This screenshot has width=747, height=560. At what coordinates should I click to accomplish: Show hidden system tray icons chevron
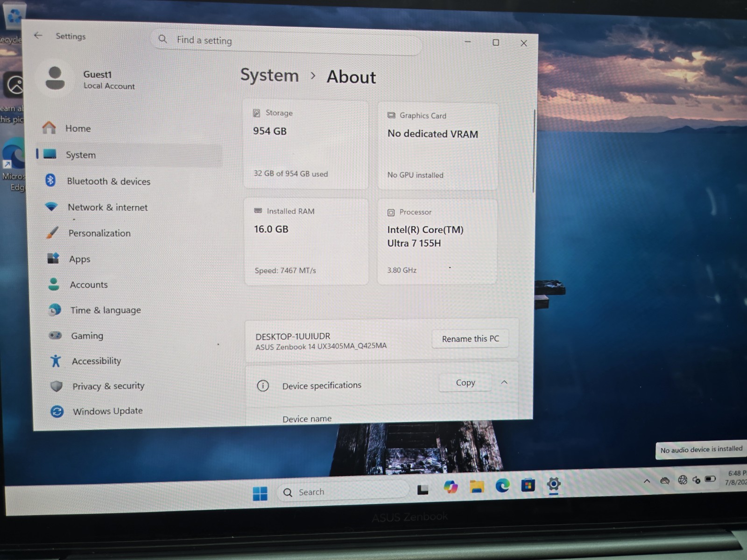(x=647, y=481)
